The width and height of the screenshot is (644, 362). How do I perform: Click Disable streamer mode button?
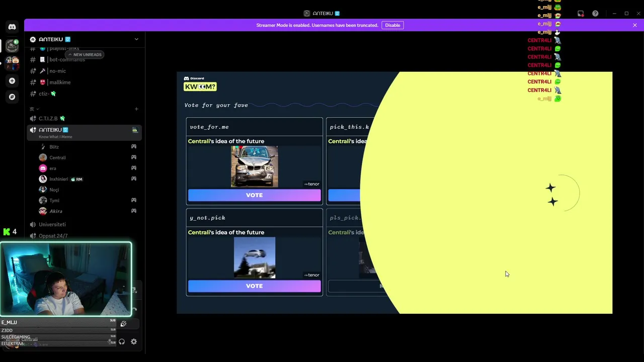tap(392, 25)
